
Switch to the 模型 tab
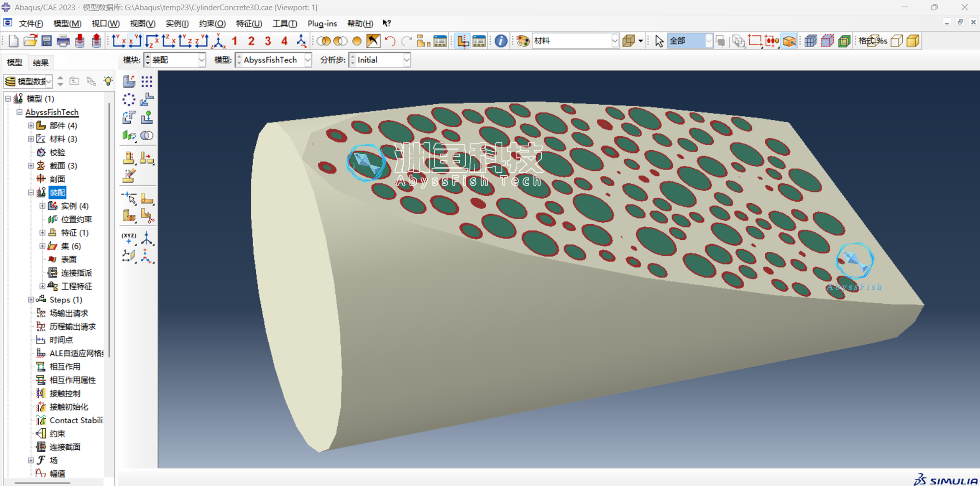(14, 63)
